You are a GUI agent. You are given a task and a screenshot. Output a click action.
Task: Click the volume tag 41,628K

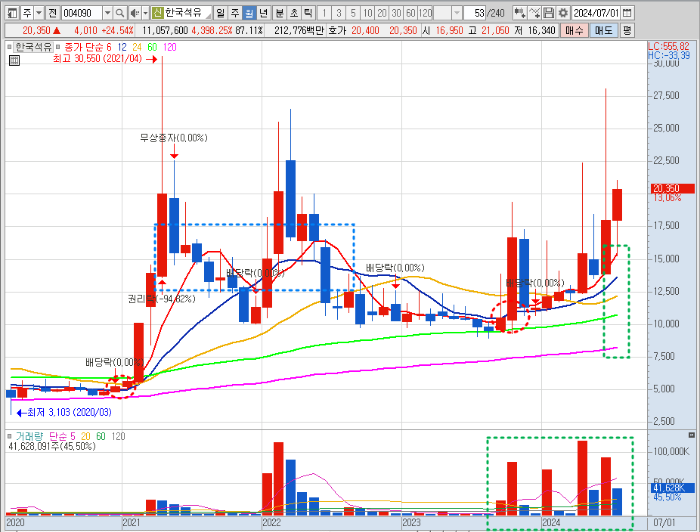coord(672,488)
